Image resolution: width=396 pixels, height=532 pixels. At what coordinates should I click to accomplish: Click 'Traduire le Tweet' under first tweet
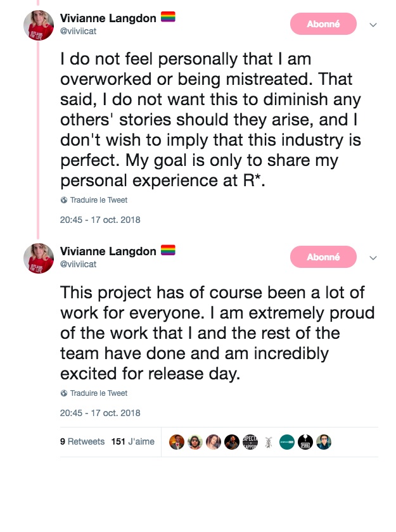tap(98, 200)
